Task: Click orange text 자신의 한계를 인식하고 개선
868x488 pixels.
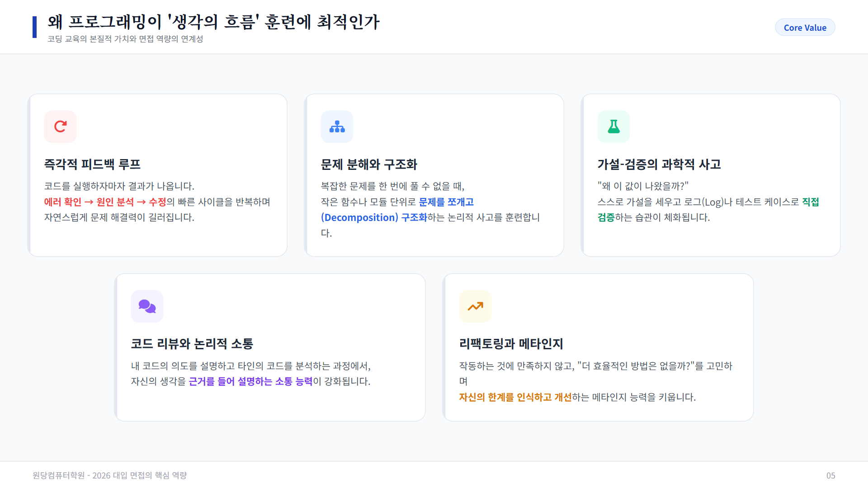Action: 515,397
